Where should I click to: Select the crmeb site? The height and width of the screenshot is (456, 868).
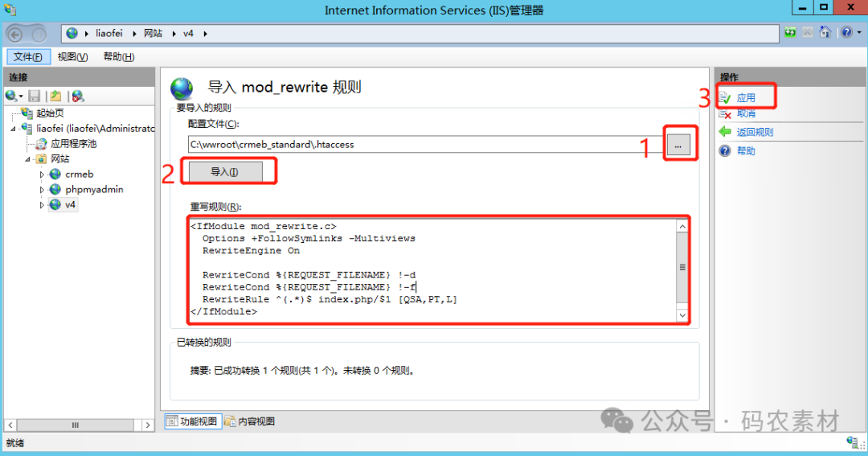[79, 174]
